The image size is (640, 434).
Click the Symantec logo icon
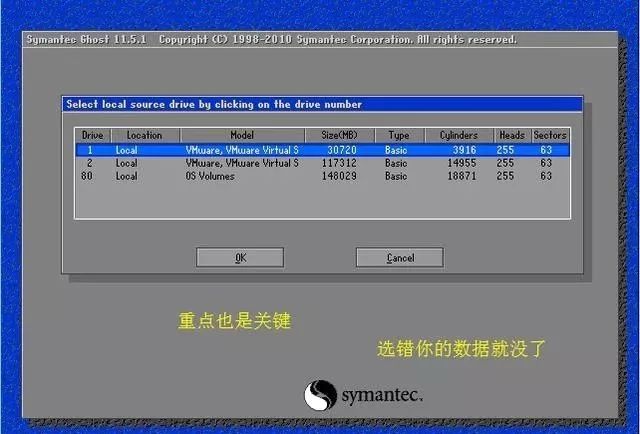click(320, 395)
